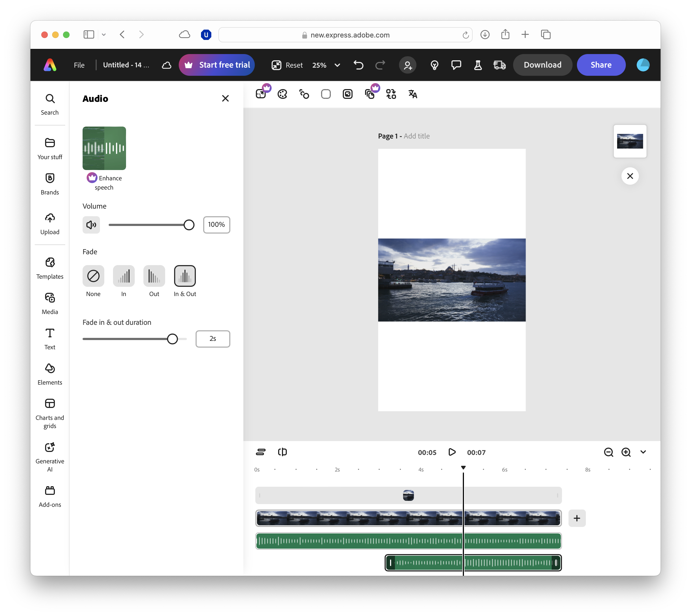This screenshot has height=616, width=691.
Task: Click the Reset zoom button
Action: click(x=287, y=65)
